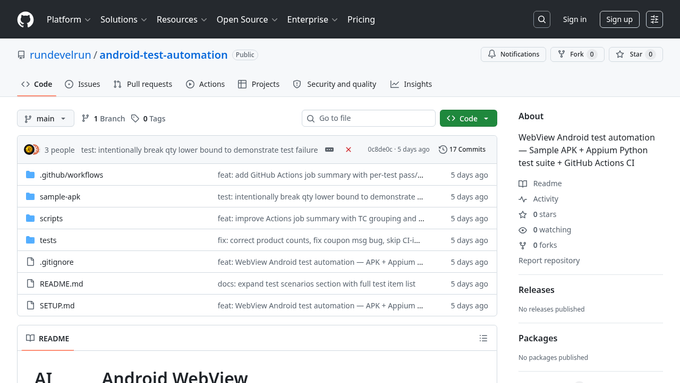
Task: Select the README tab
Action: (48, 338)
